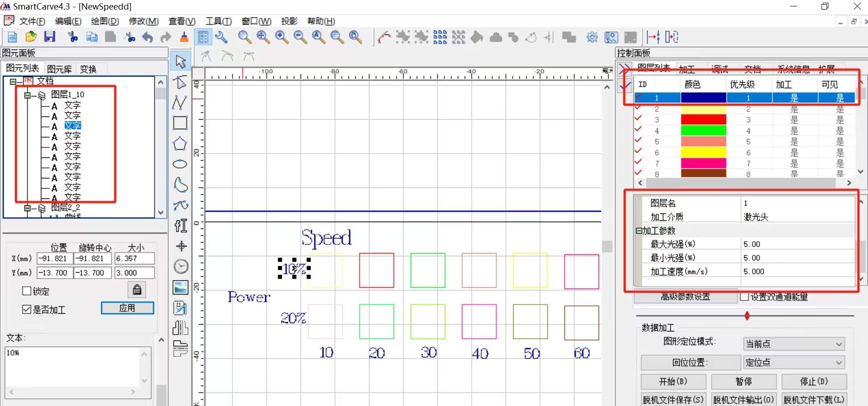This screenshot has height=406, width=868.
Task: Click the zoom out magnifier with minus
Action: (x=300, y=37)
